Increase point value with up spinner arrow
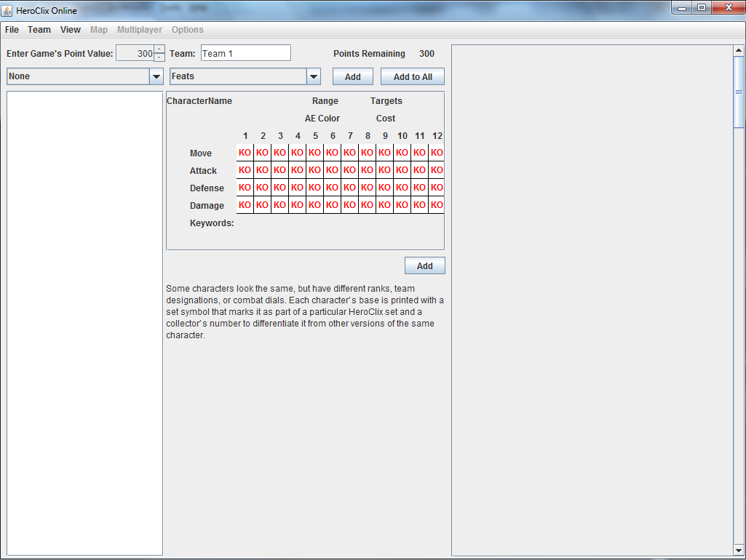 click(x=159, y=49)
